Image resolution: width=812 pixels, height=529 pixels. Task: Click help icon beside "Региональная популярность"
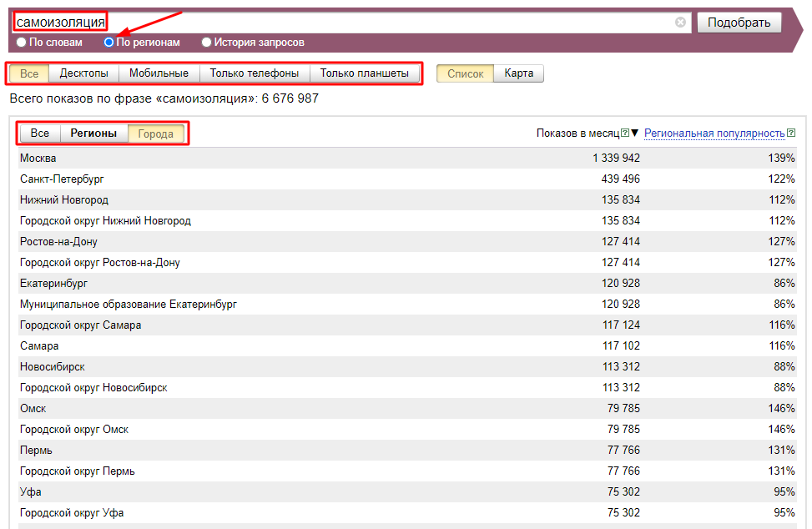(x=790, y=133)
